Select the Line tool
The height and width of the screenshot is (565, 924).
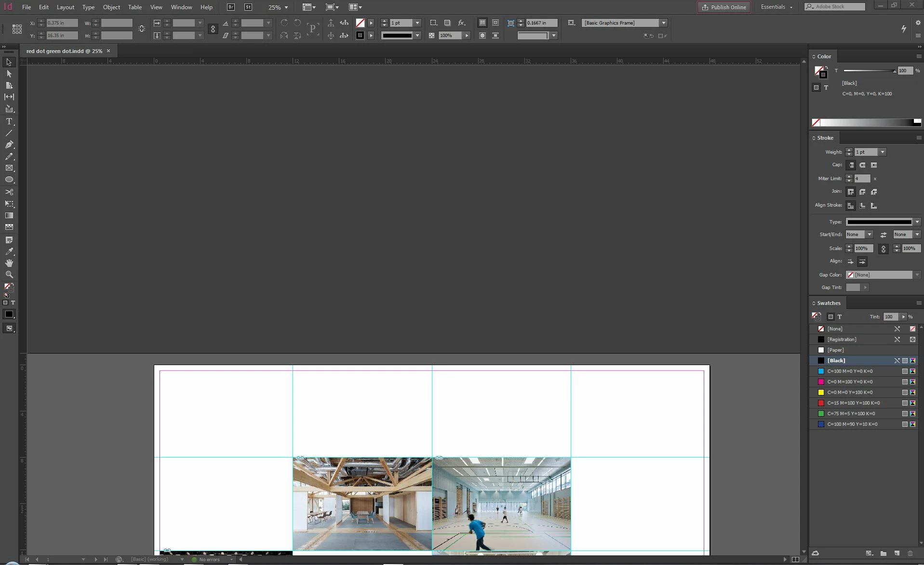9,133
